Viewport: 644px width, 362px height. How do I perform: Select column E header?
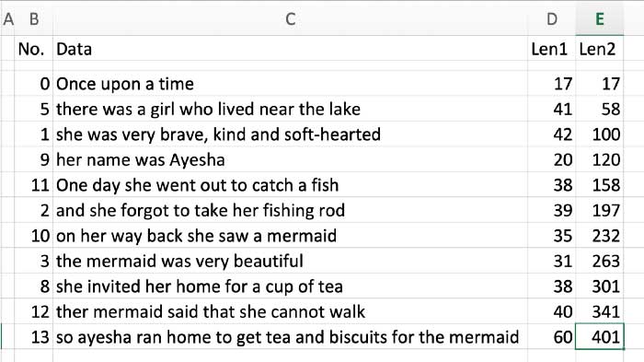pyautogui.click(x=599, y=19)
